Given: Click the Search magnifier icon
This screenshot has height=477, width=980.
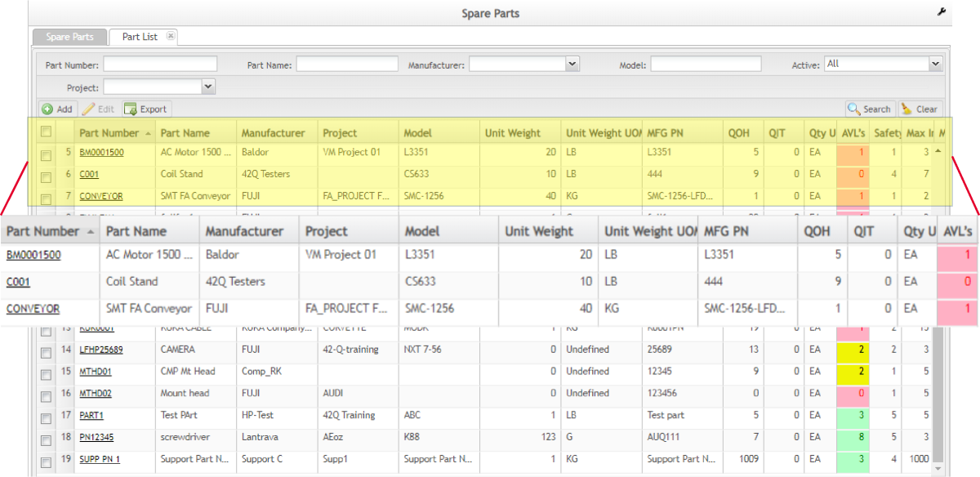Looking at the screenshot, I should coord(854,109).
